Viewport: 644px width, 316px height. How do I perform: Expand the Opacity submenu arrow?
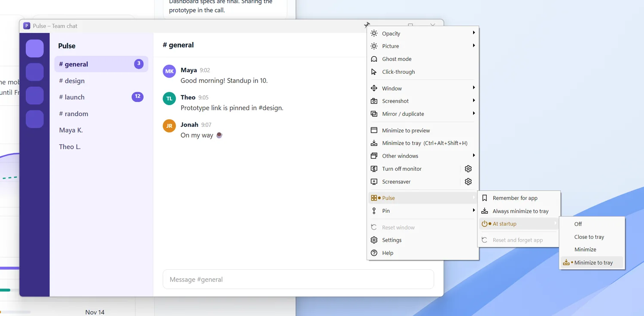(x=474, y=33)
